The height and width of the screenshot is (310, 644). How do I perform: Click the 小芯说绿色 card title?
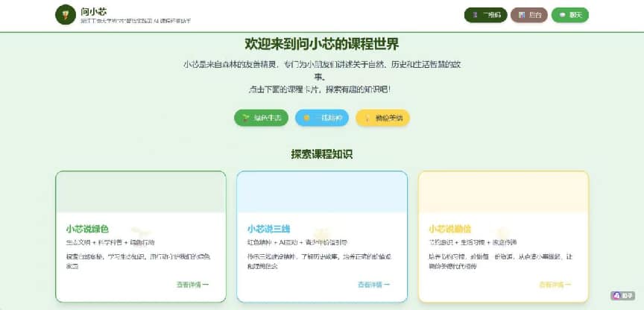pyautogui.click(x=87, y=229)
